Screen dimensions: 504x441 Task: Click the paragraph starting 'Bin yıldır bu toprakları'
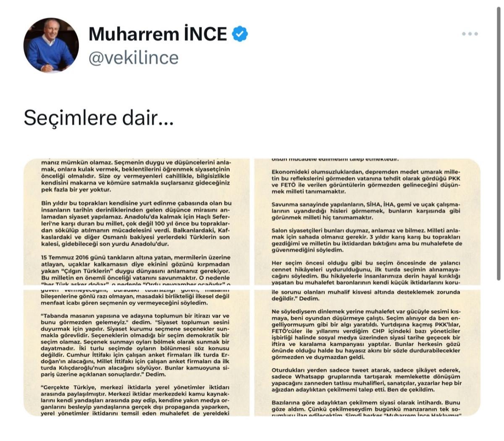[x=136, y=223]
